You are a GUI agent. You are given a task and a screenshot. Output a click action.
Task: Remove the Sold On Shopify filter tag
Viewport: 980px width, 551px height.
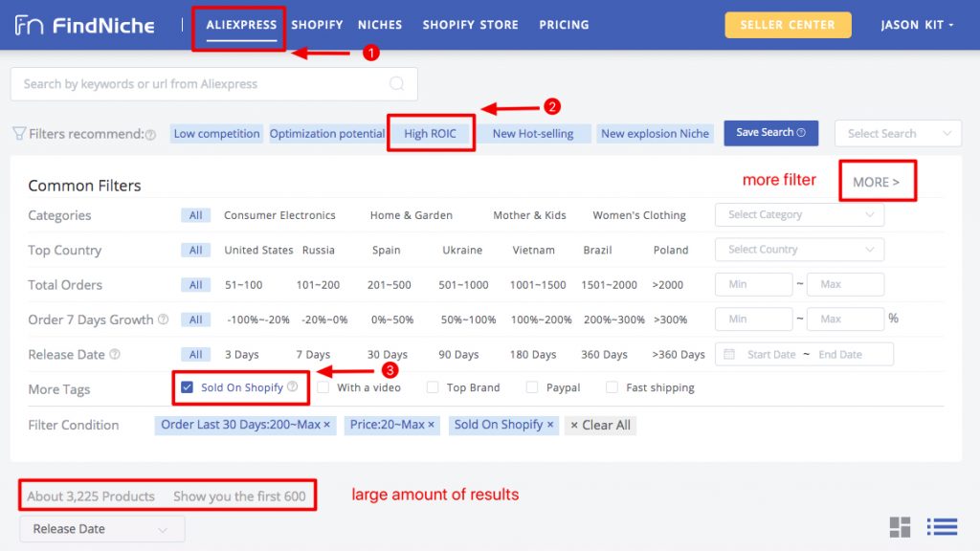[550, 425]
